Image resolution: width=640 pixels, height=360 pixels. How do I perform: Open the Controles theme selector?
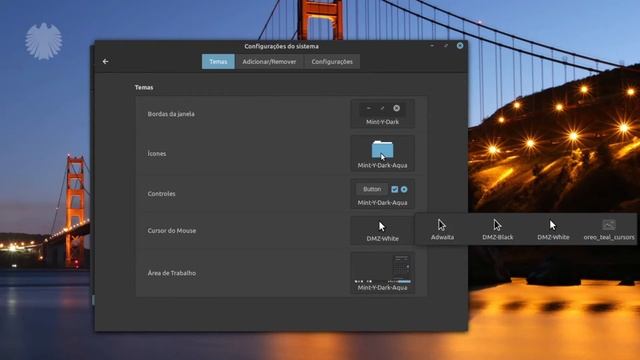382,194
